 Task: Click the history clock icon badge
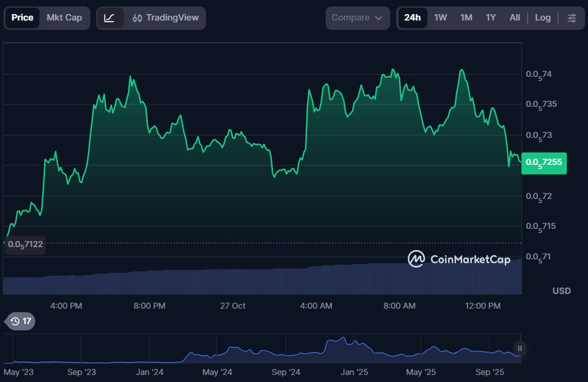20,321
